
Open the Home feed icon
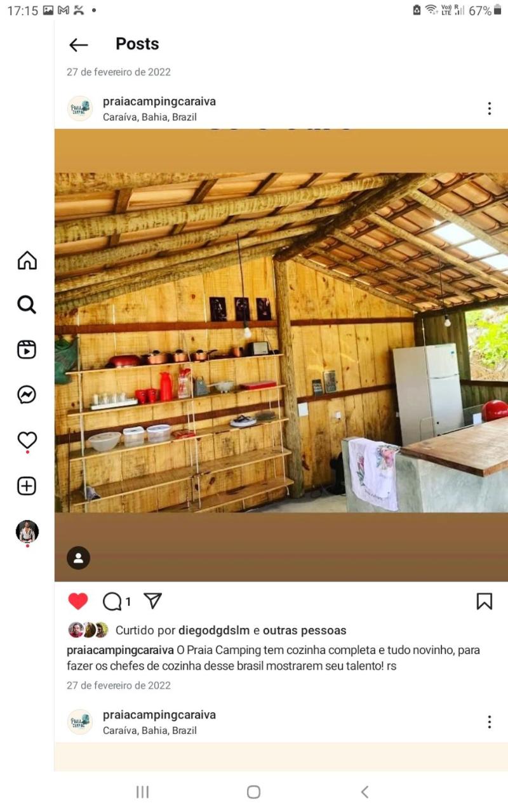[27, 260]
